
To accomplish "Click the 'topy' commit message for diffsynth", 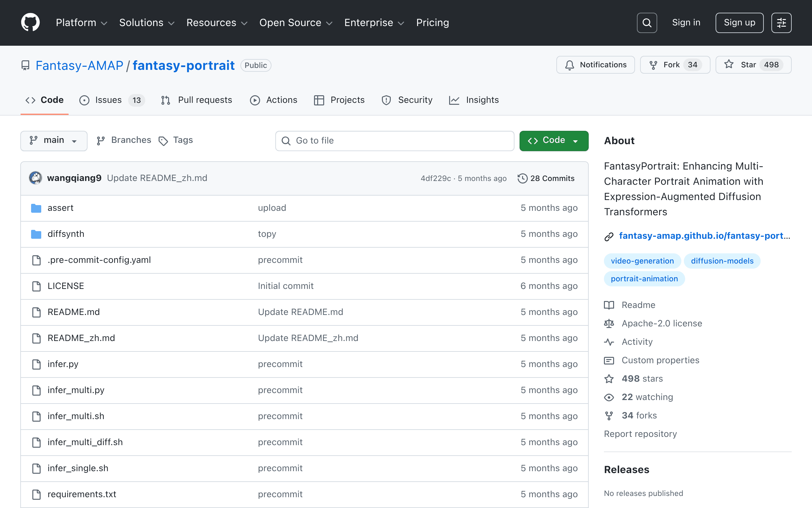I will (x=267, y=234).
